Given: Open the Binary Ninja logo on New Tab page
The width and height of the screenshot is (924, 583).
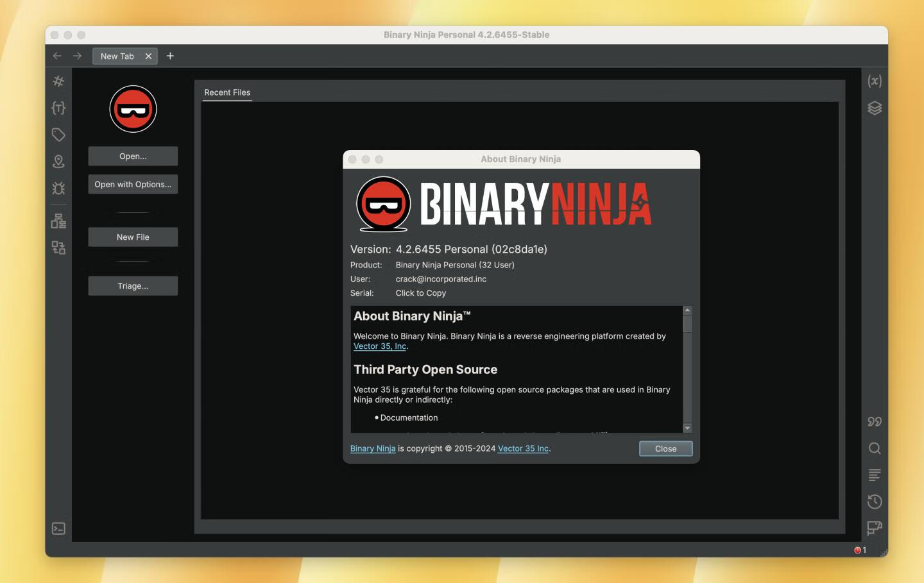Looking at the screenshot, I should [x=133, y=109].
